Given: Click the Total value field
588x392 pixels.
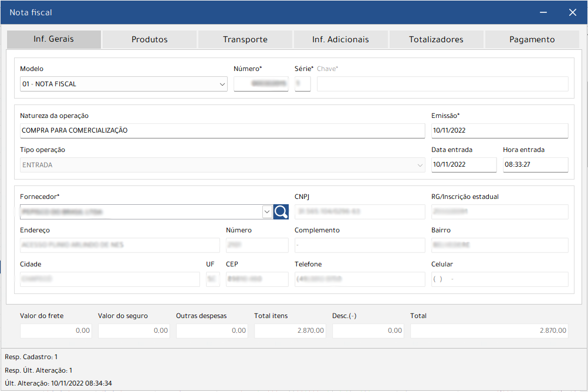Looking at the screenshot, I should [x=489, y=331].
